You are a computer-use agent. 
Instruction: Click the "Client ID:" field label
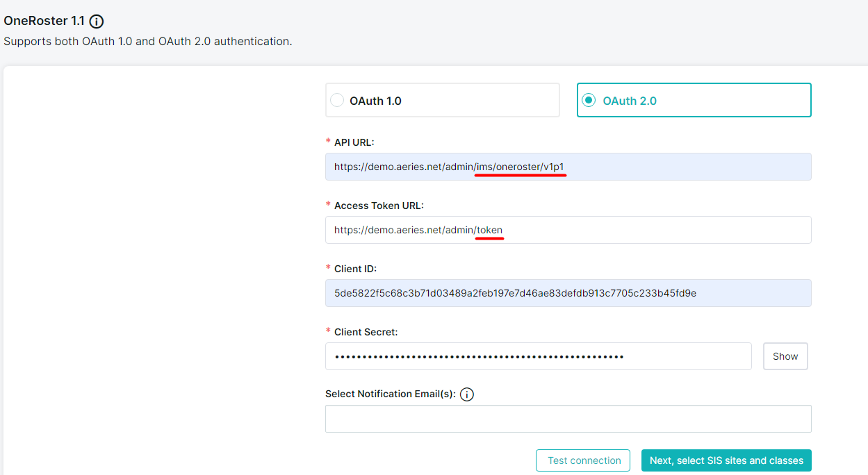355,269
